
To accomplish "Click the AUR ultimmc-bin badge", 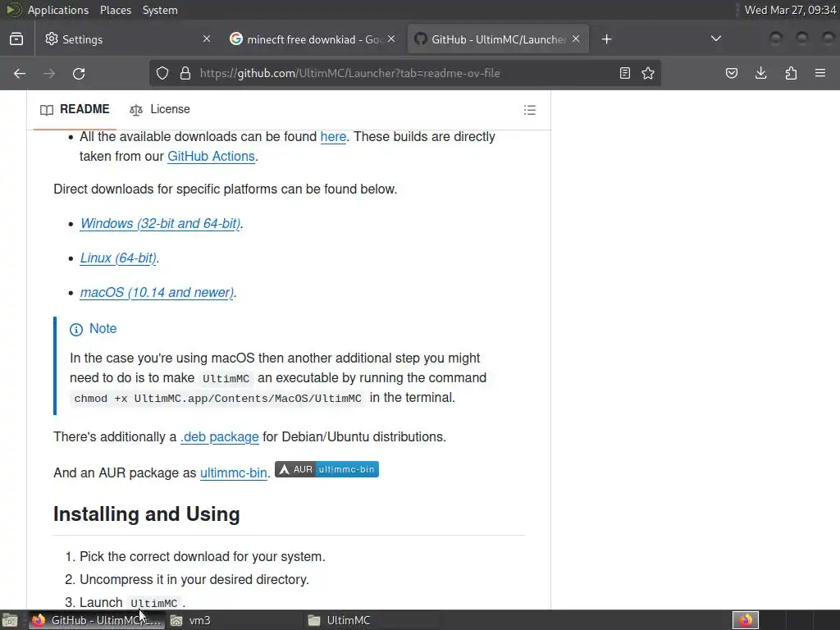I will pyautogui.click(x=326, y=469).
